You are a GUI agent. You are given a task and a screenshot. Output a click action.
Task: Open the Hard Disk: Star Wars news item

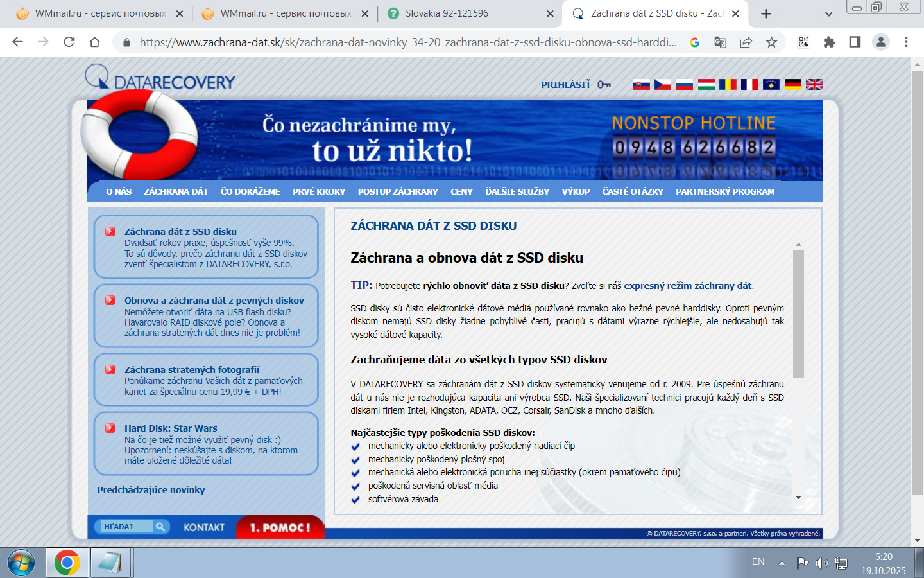point(171,428)
